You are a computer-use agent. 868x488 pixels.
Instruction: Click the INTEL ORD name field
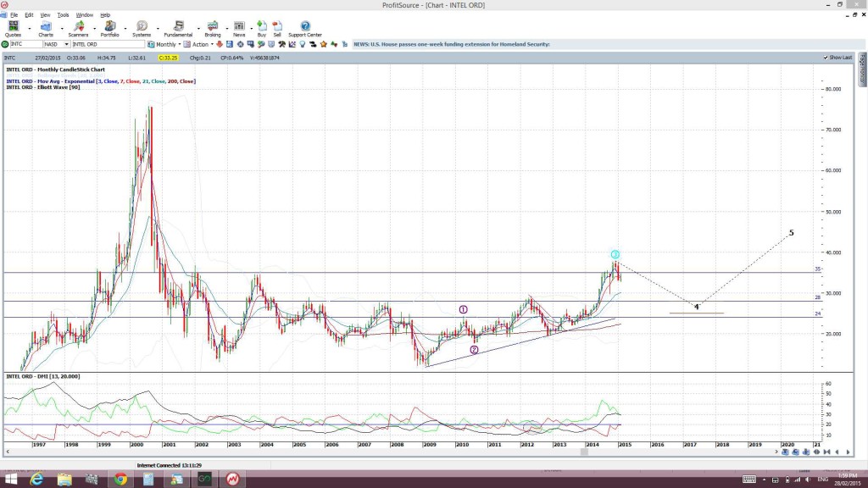click(x=108, y=44)
